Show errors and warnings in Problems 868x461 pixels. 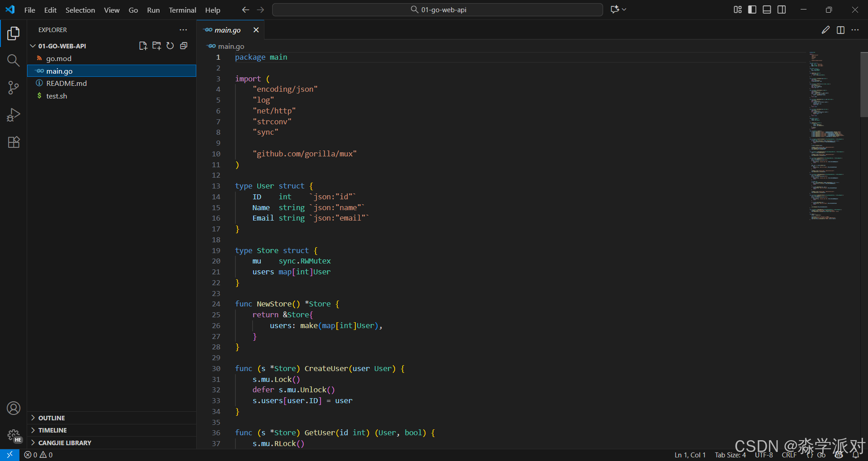click(x=38, y=455)
